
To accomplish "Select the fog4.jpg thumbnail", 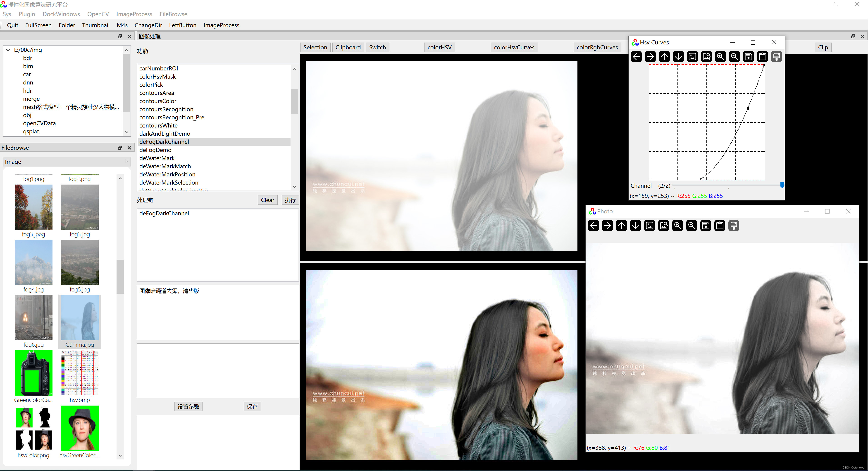I will pos(33,263).
